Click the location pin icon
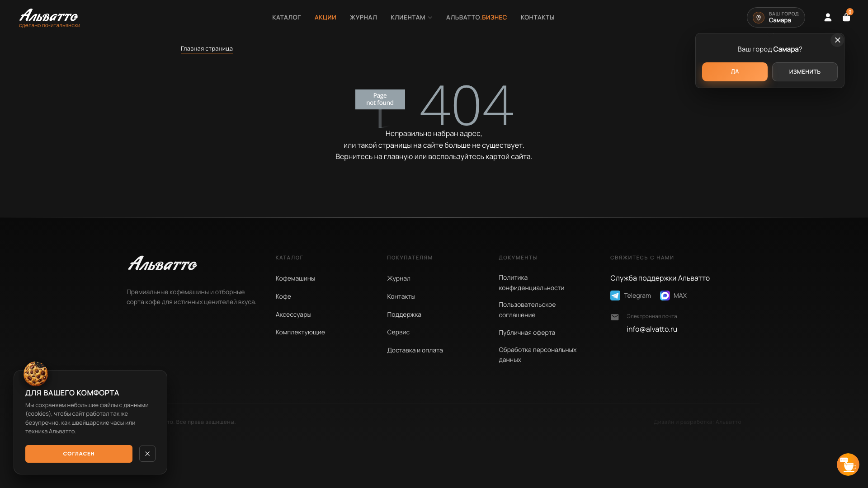This screenshot has height=488, width=868. coord(759,18)
